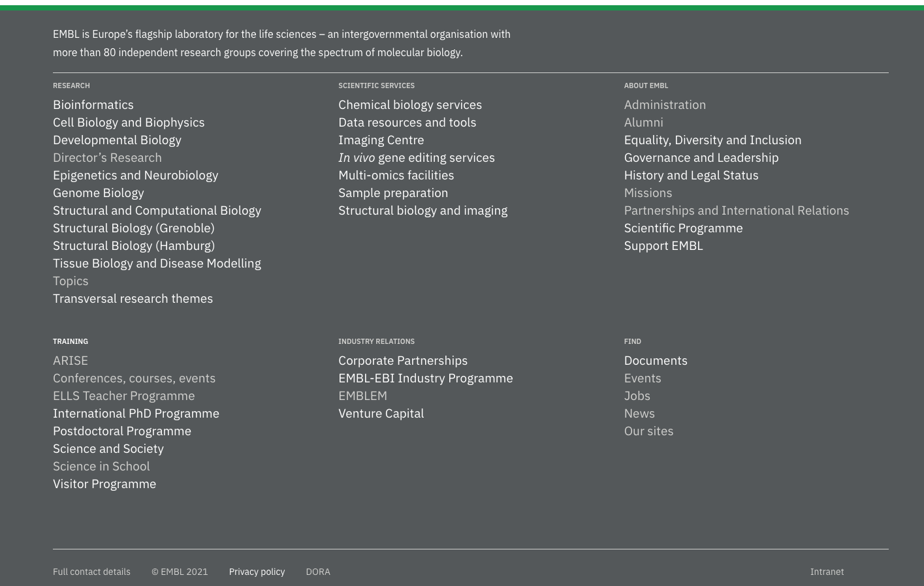This screenshot has width=924, height=586.
Task: Open the News link
Action: click(639, 413)
